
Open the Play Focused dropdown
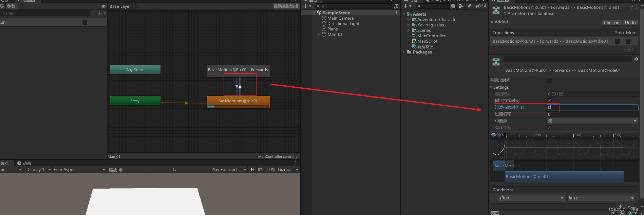coord(228,170)
